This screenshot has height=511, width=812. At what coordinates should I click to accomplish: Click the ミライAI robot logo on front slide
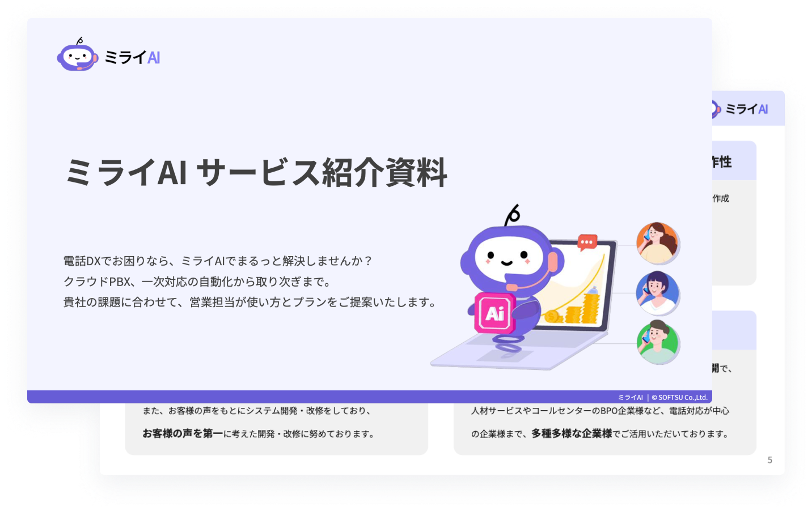click(x=78, y=54)
